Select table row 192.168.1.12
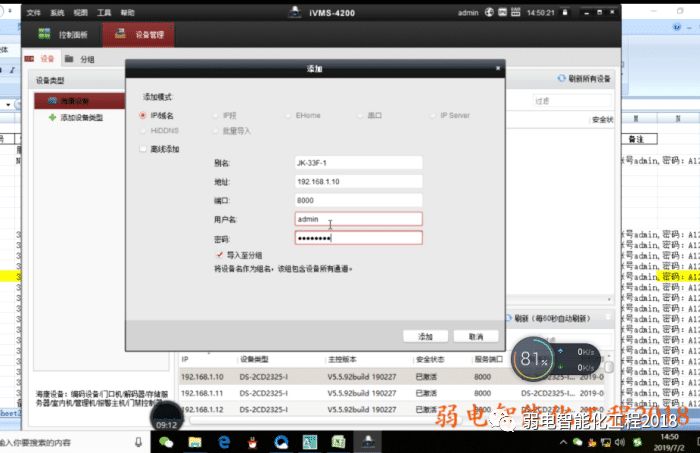 coord(392,409)
